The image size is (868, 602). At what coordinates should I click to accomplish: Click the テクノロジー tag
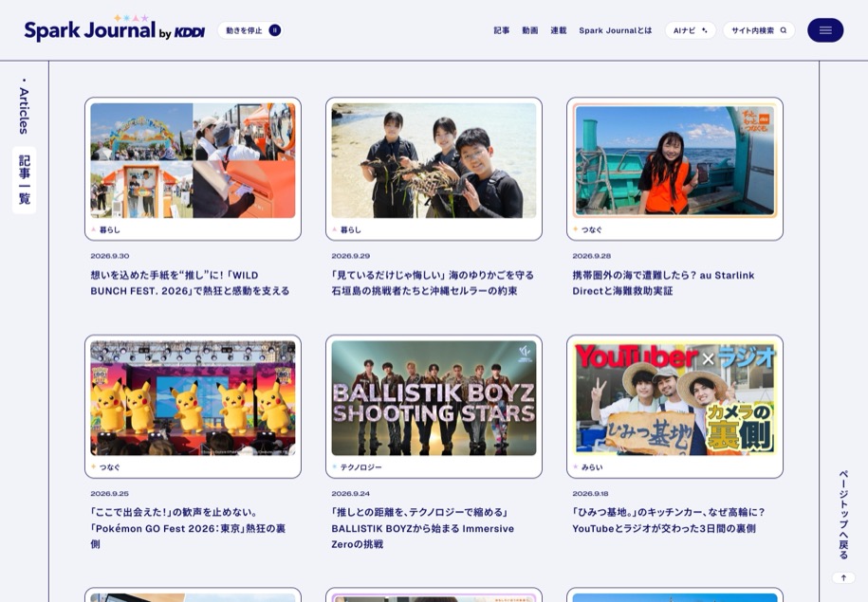[x=357, y=467]
